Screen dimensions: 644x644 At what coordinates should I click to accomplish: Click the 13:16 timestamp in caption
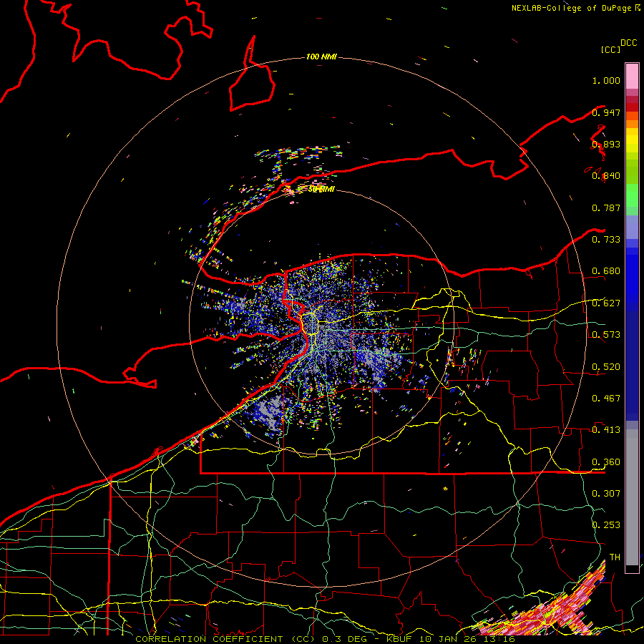pos(500,639)
